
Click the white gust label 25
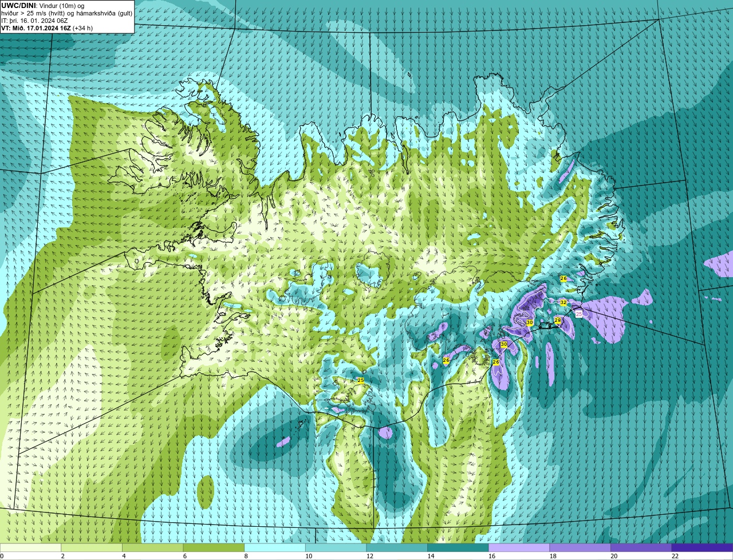point(579,314)
